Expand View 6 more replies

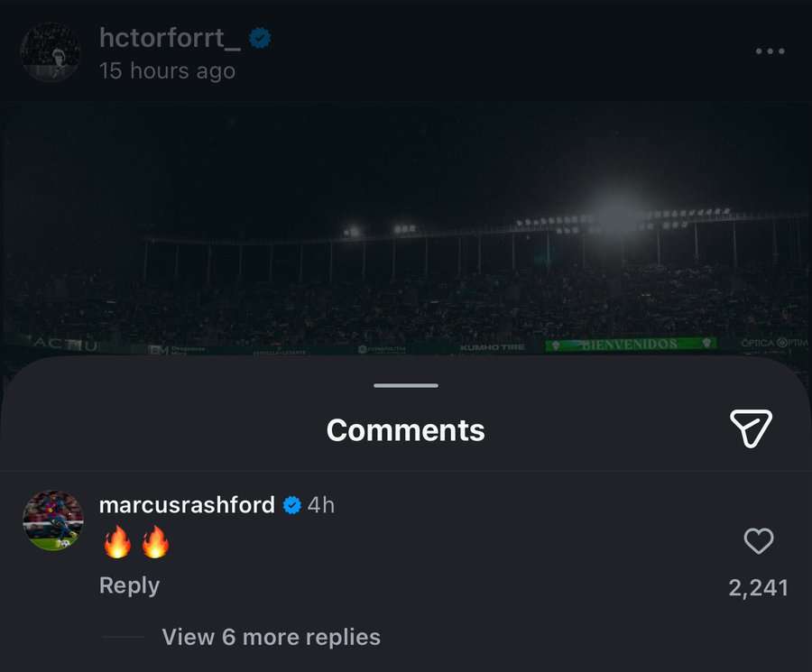[271, 637]
